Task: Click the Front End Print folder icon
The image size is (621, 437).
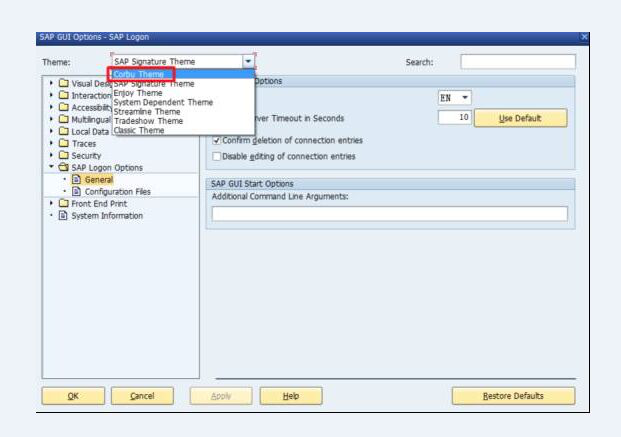Action: point(63,203)
